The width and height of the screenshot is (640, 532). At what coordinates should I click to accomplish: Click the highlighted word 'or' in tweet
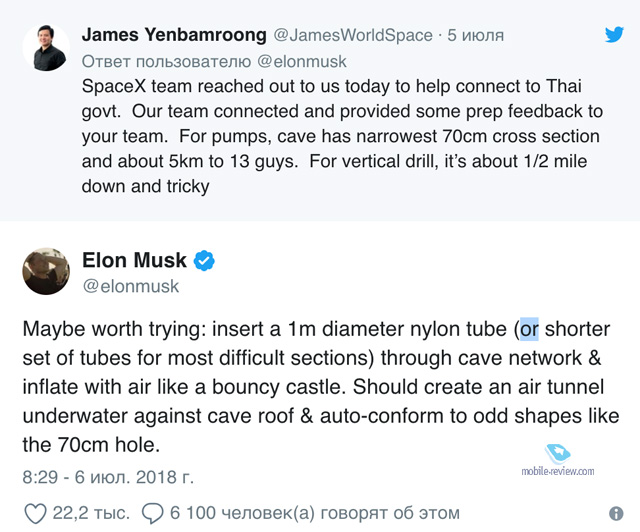pos(529,329)
